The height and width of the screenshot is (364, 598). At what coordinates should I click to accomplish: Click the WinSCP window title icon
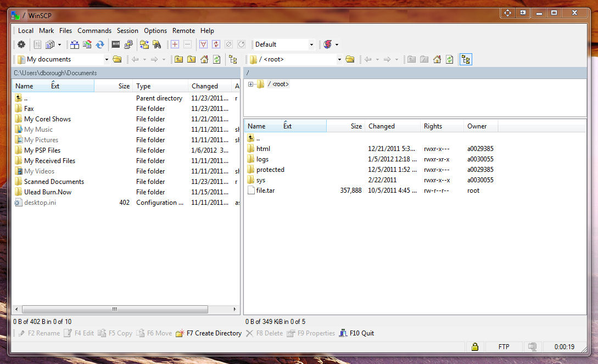(x=15, y=15)
